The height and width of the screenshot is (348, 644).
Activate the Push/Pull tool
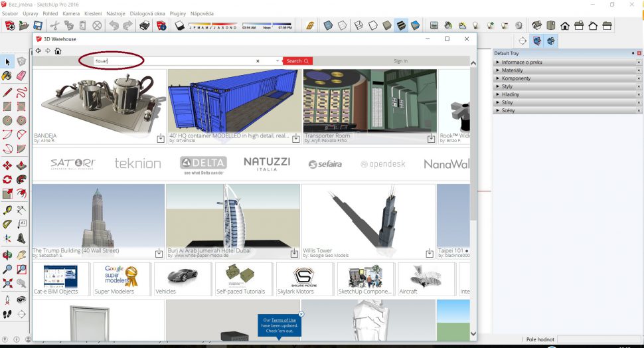[21, 165]
